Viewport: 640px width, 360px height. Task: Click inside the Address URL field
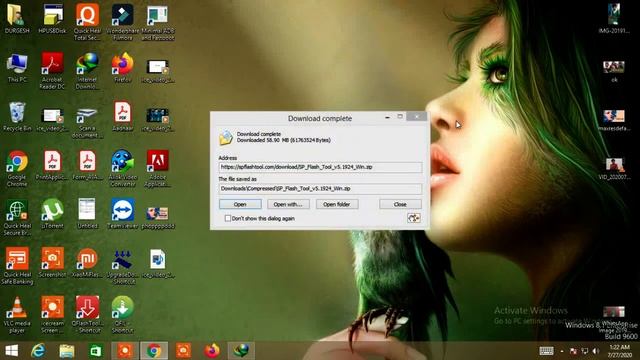[x=320, y=167]
